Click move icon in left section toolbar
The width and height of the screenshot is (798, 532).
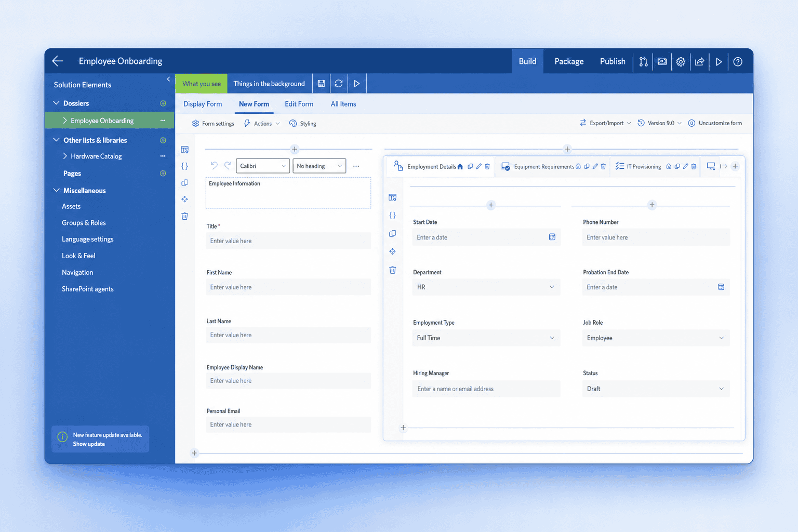click(x=184, y=199)
